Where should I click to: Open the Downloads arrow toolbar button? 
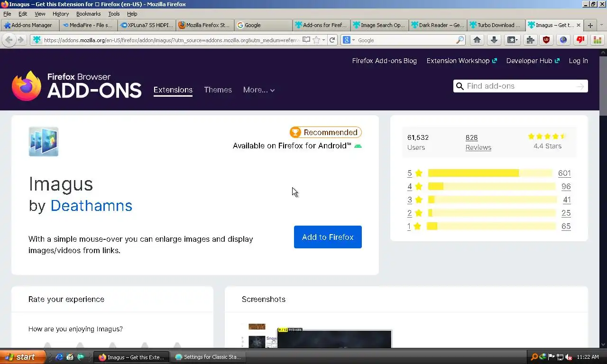[x=494, y=40]
